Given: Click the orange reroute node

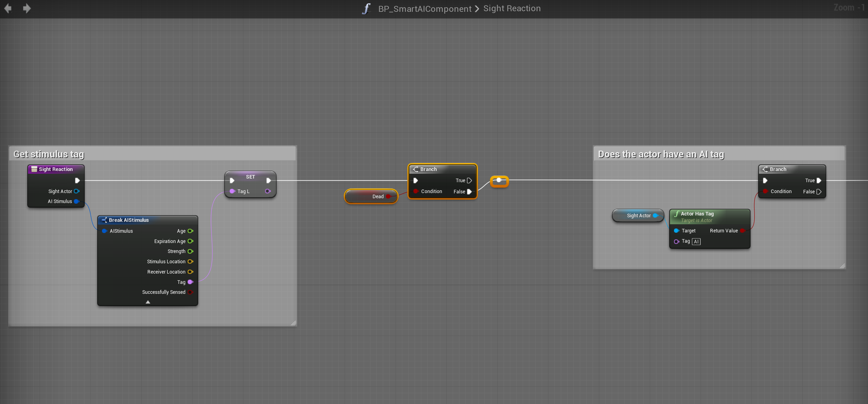Looking at the screenshot, I should [499, 181].
